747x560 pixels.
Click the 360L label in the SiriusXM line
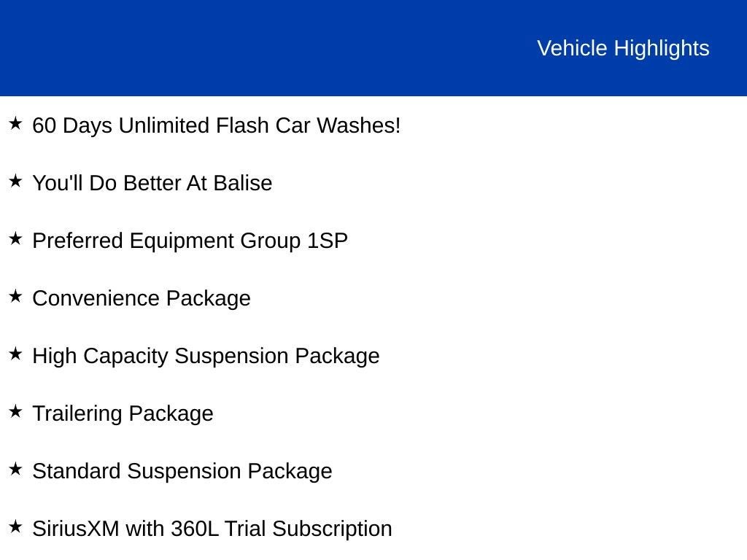tap(194, 529)
